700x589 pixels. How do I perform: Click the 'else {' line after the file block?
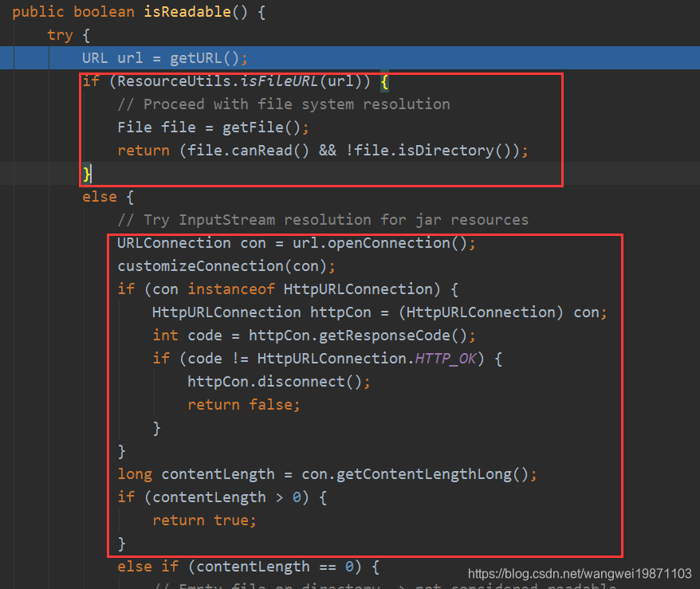(x=108, y=197)
